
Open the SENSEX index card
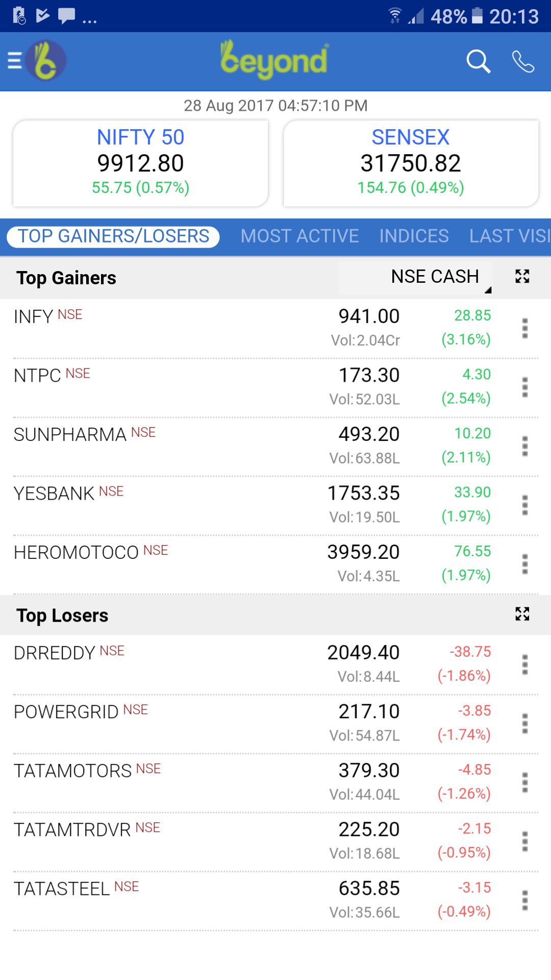(x=411, y=163)
